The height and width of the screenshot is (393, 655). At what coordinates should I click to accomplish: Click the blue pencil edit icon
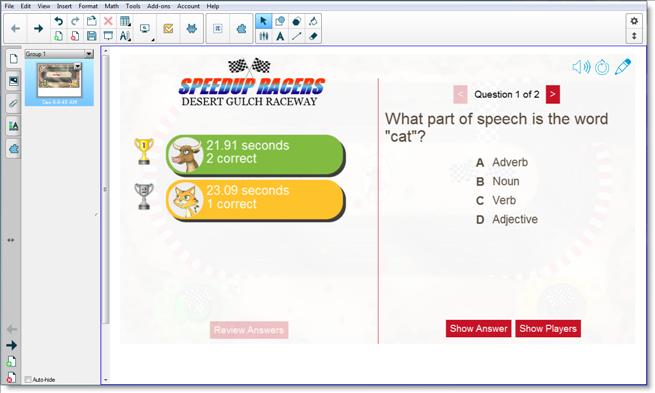[622, 67]
